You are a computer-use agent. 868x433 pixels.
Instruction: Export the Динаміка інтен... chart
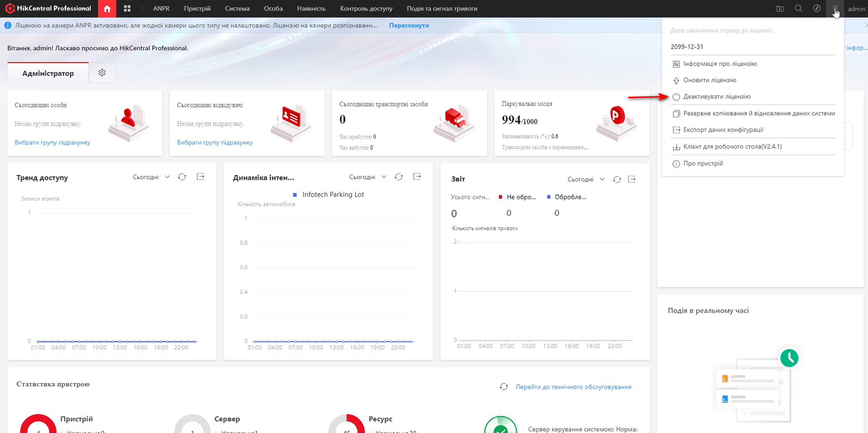pos(417,177)
